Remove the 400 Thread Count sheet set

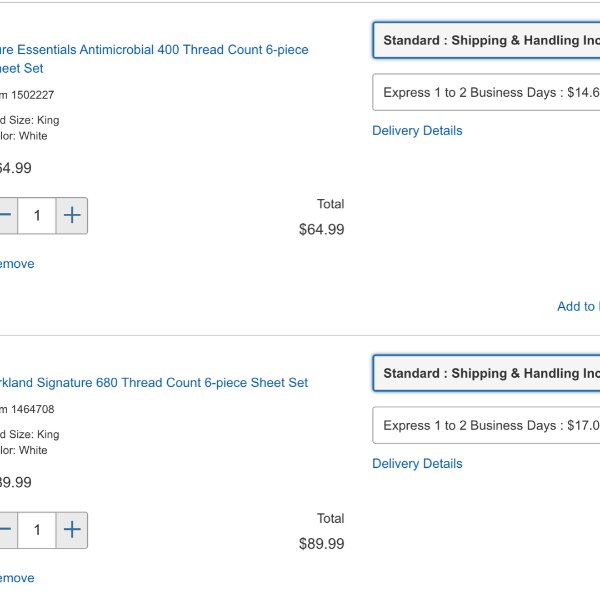click(x=17, y=264)
